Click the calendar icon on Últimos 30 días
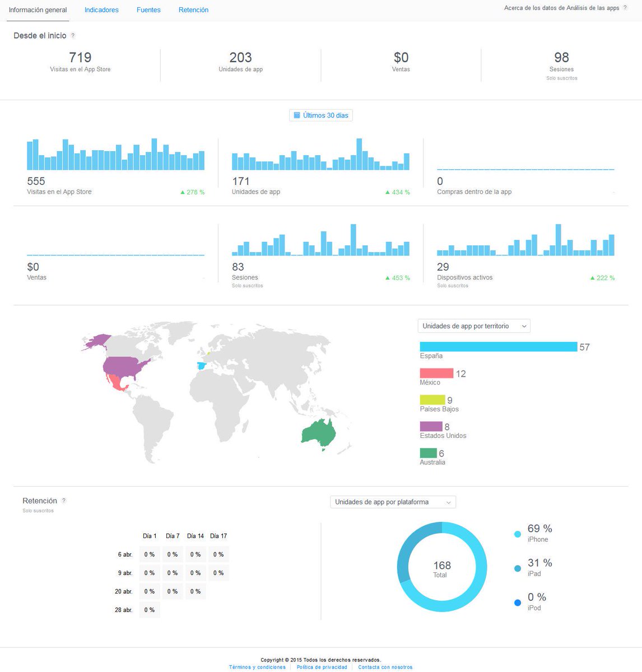 (x=297, y=115)
